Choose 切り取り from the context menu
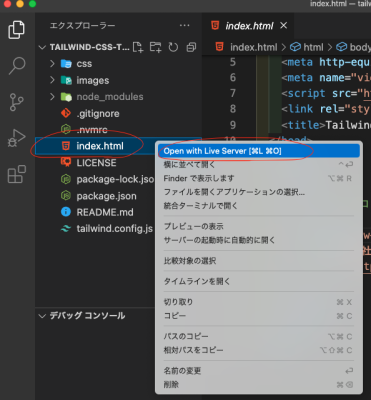Image resolution: width=371 pixels, height=400 pixels. [259, 302]
